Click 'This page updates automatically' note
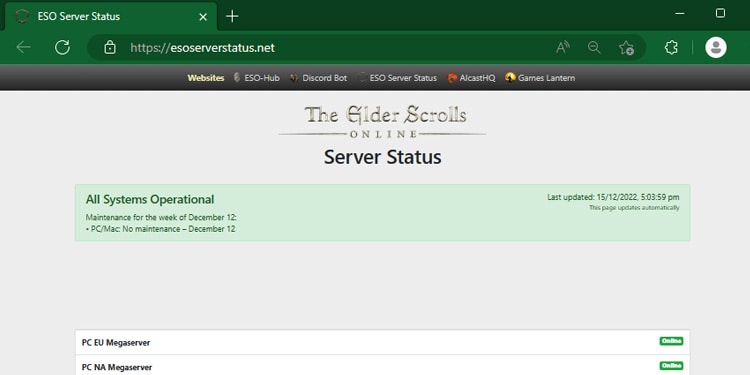The height and width of the screenshot is (375, 750). click(x=634, y=208)
